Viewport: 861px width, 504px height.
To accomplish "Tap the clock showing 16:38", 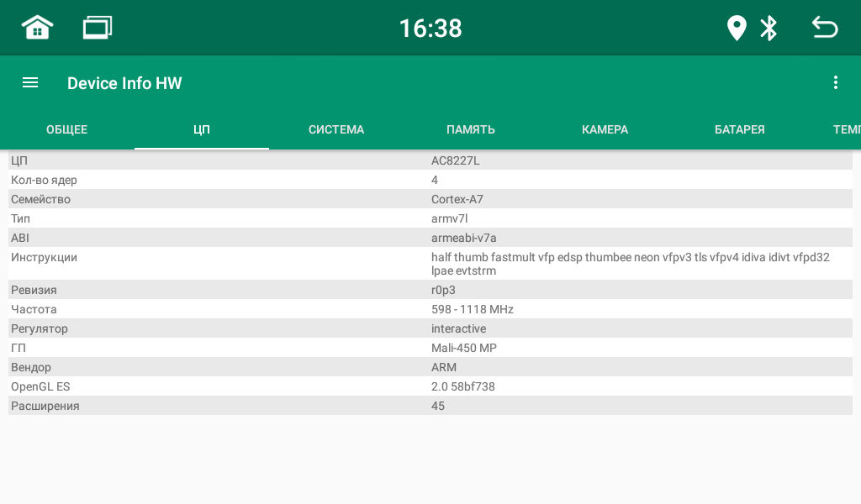I will pos(430,29).
